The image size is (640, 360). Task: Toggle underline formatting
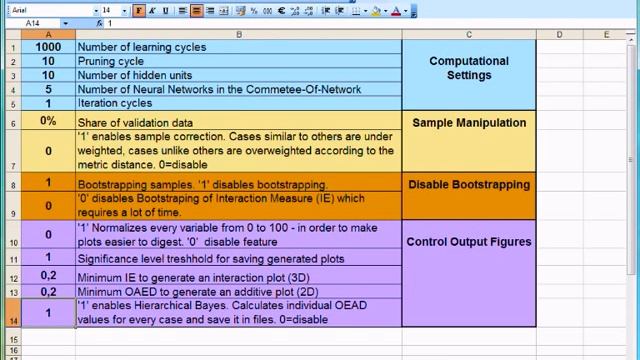point(166,11)
